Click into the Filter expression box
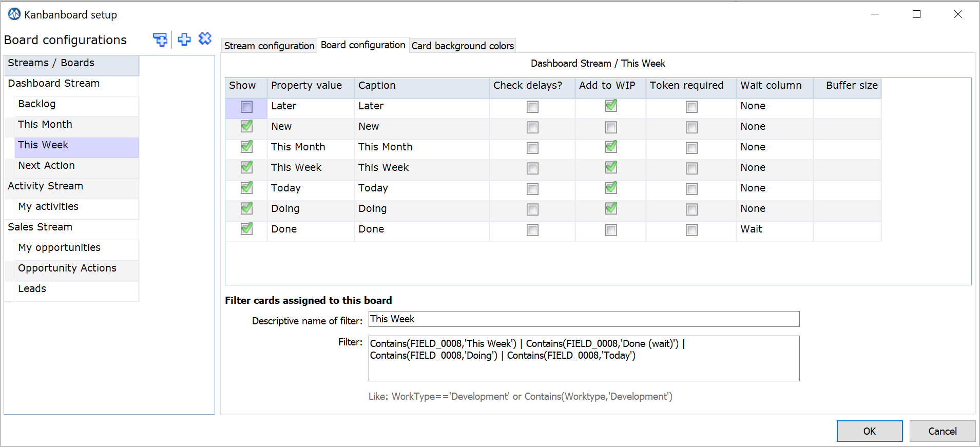Screen dimensions: 980x447 click(x=584, y=358)
